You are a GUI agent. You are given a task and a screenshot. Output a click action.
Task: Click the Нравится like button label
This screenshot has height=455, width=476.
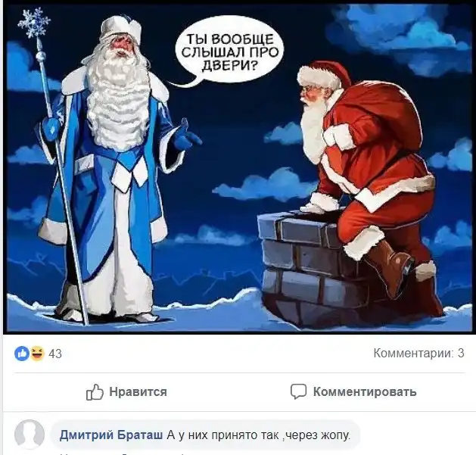click(x=138, y=392)
